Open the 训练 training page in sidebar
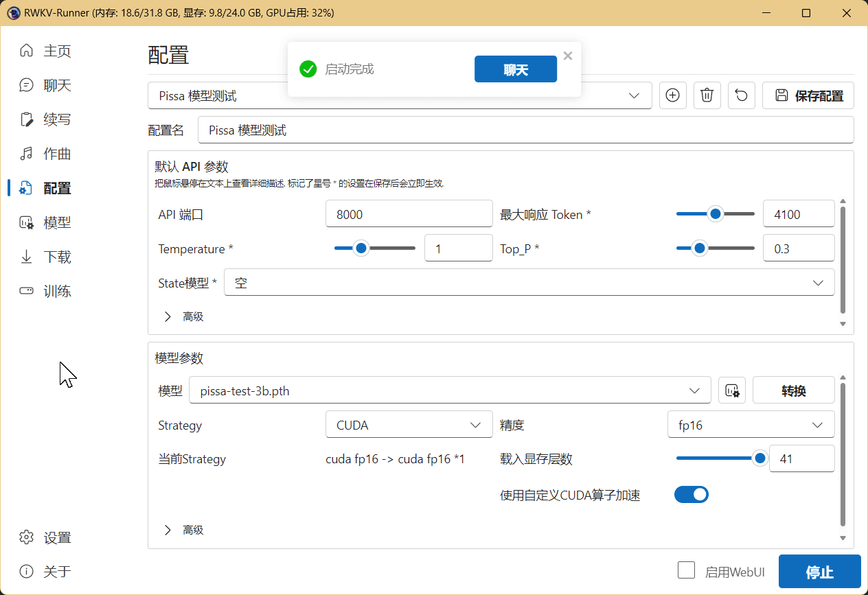Image resolution: width=868 pixels, height=595 pixels. [57, 292]
